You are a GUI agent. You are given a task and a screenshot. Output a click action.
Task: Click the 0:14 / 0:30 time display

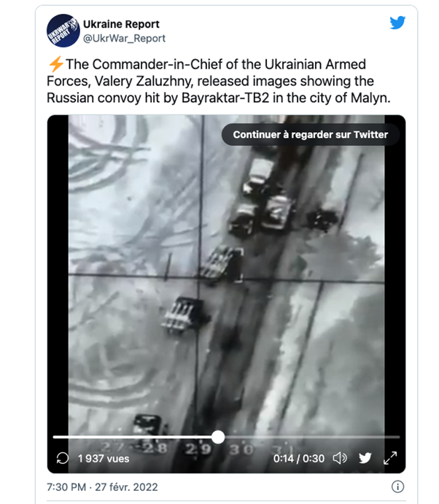(x=299, y=458)
